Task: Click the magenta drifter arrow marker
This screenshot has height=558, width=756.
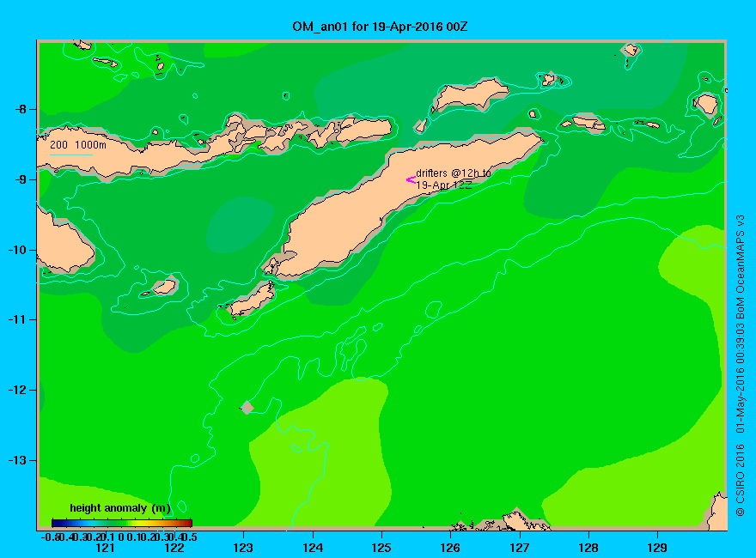Action: (x=411, y=179)
